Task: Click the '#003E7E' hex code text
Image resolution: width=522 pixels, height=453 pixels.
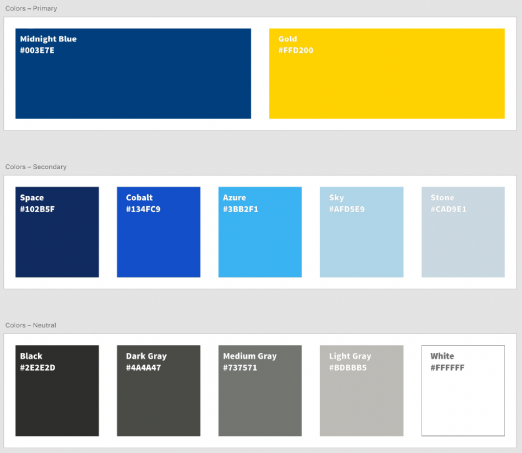Action: click(37, 50)
